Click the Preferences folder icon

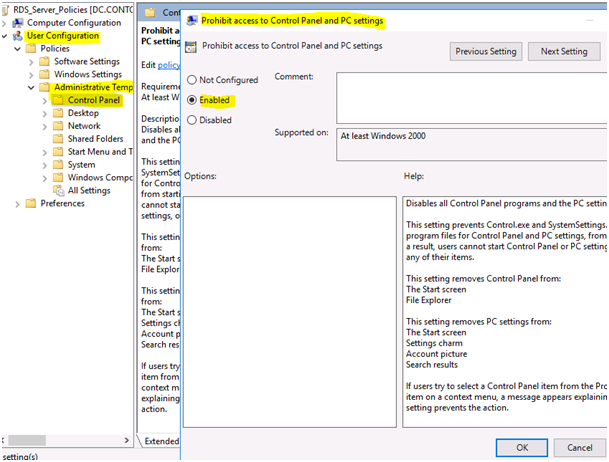[31, 204]
